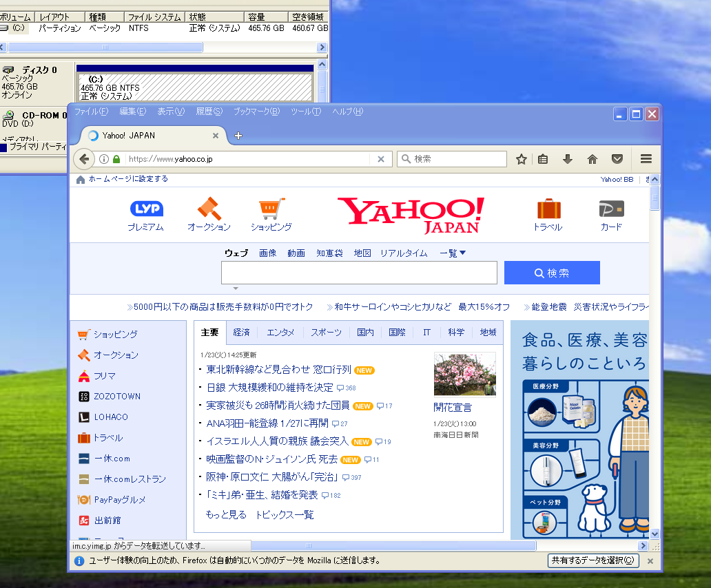Open headline 日銀 大規模緩和の維持を決定
This screenshot has height=588, width=711.
[270, 388]
